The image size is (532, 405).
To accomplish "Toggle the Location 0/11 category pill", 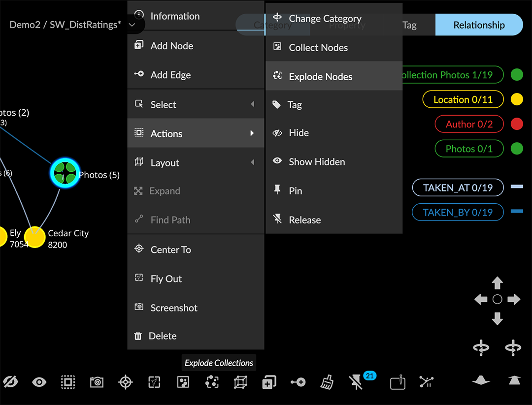I will click(x=463, y=99).
